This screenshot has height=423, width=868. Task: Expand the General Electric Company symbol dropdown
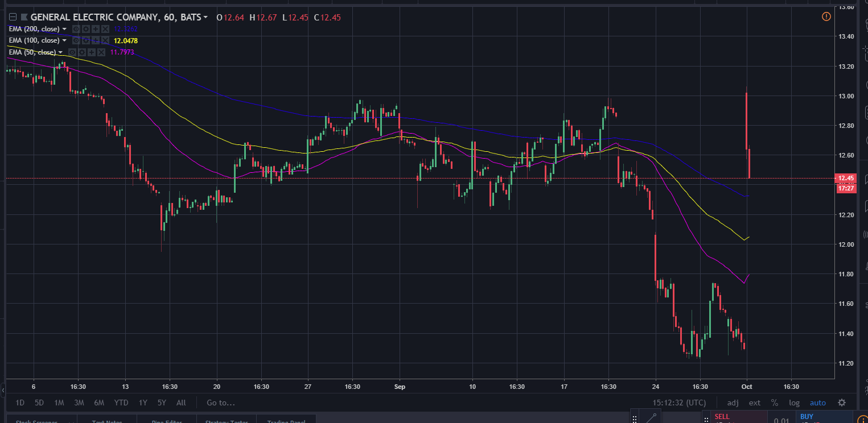point(205,17)
